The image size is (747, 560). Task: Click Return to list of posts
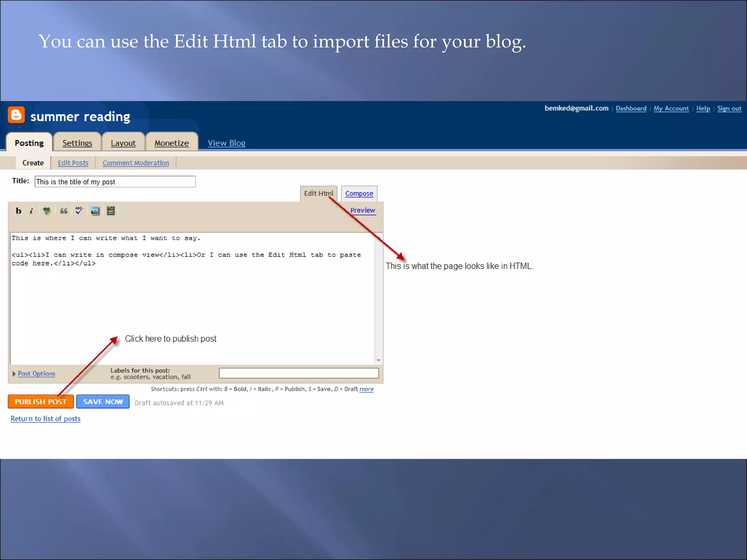[46, 419]
